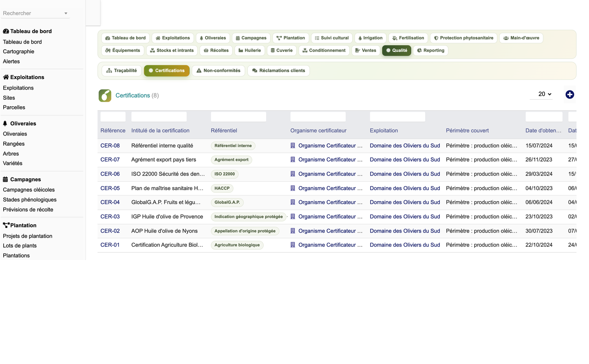Focus the Intitulé de la certification filter input
The width and height of the screenshot is (589, 364).
[159, 117]
